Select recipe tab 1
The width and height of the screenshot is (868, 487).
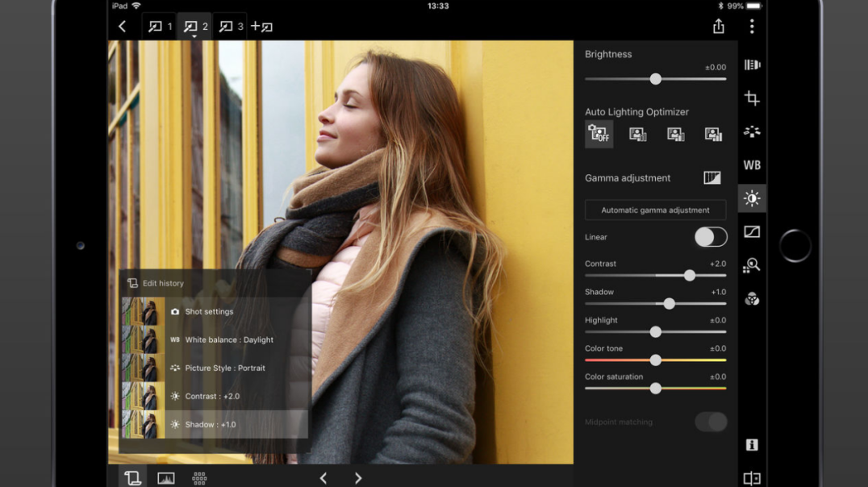[160, 27]
